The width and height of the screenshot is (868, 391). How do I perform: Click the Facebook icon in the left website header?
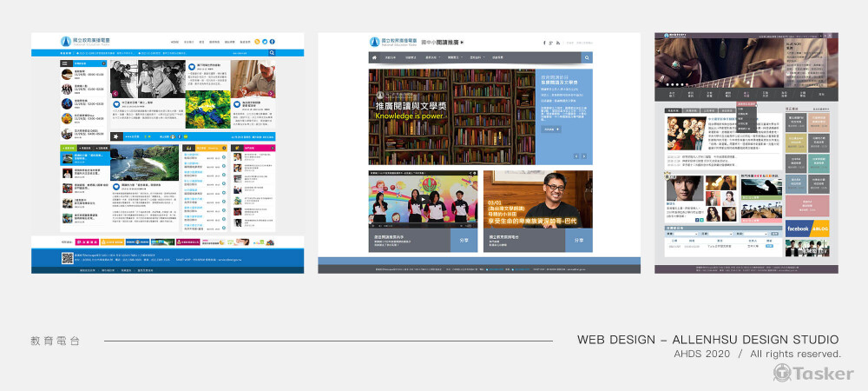(x=272, y=41)
